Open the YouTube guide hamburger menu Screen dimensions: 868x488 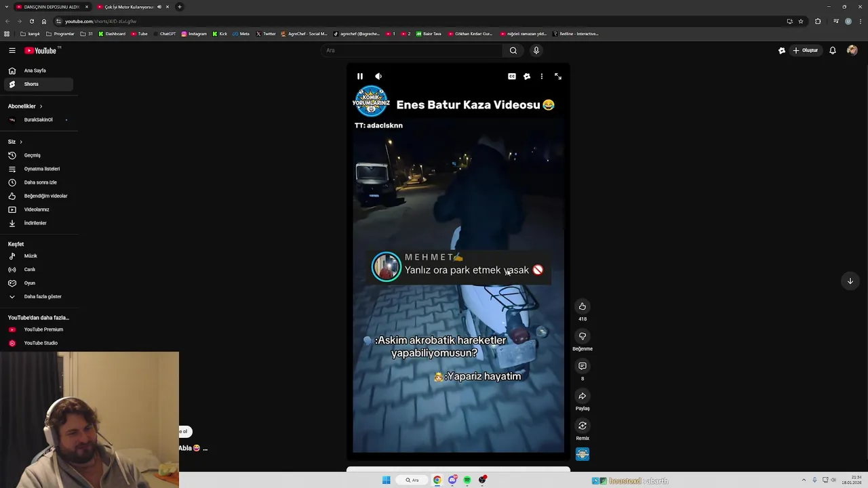pos(12,50)
